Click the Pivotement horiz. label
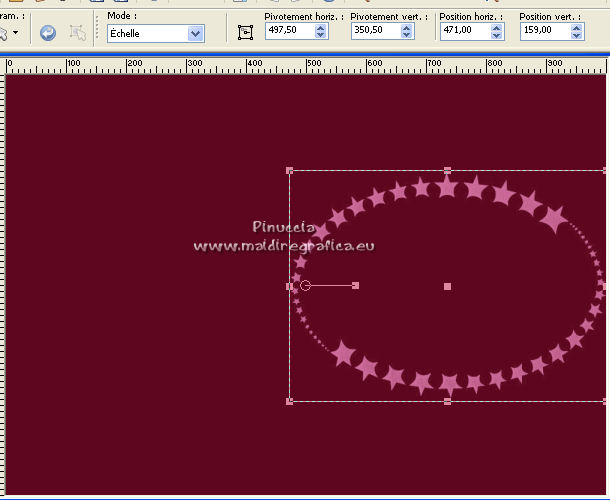Image resolution: width=610 pixels, height=500 pixels. point(304,17)
